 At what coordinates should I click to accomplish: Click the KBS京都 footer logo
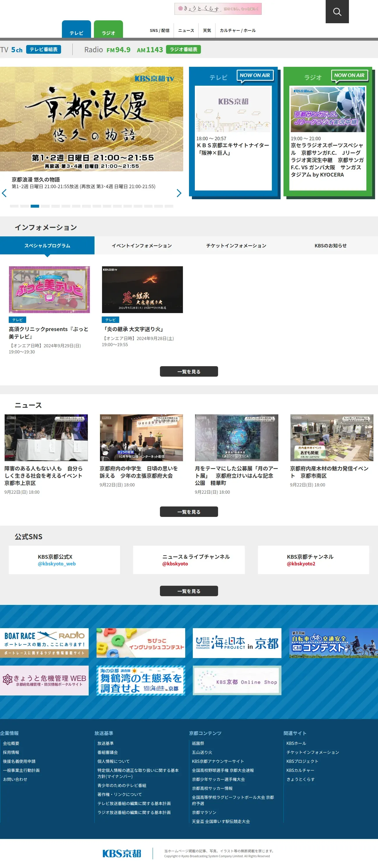tap(122, 853)
